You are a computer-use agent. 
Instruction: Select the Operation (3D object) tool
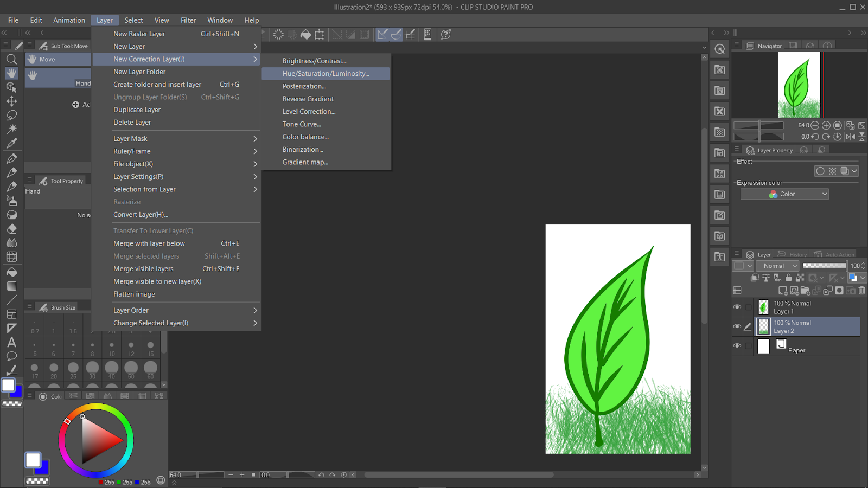11,87
